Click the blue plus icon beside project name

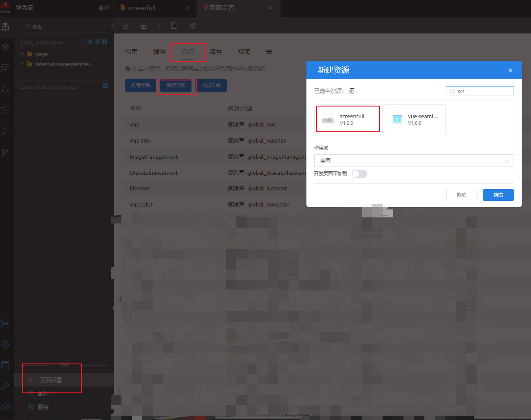104,42
